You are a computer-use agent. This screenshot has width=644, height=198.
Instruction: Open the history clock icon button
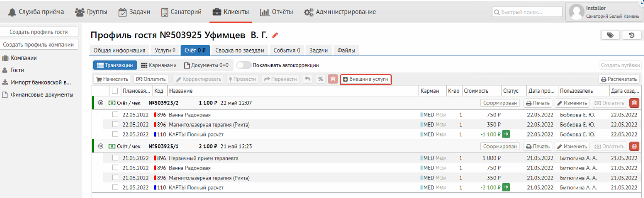(631, 35)
